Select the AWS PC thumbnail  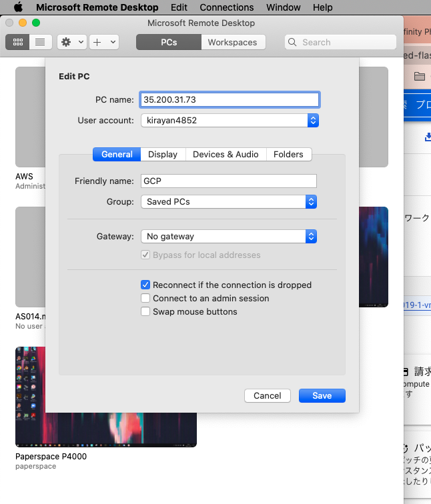31,117
